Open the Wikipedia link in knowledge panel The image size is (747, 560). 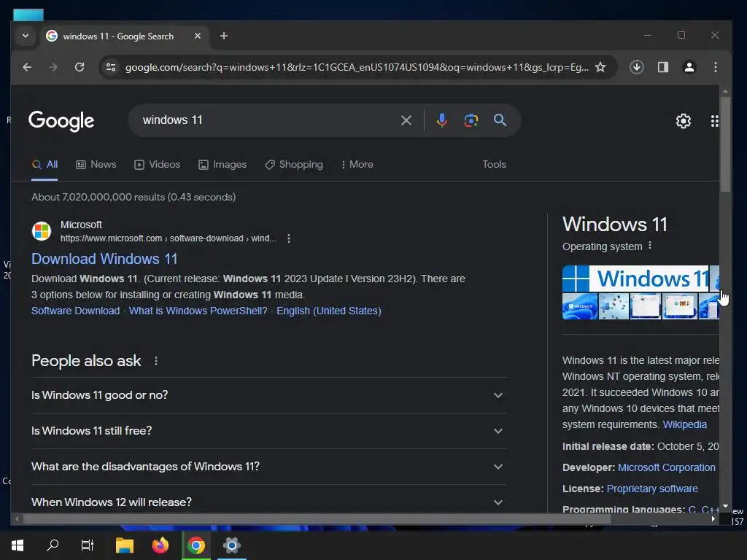tap(684, 425)
